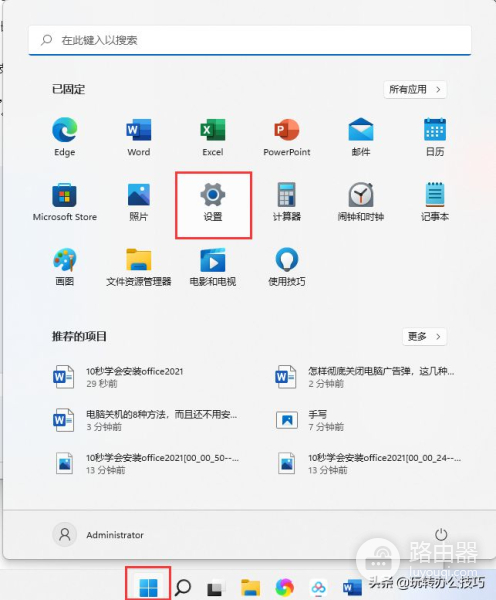Click the power button icon

[x=441, y=534]
